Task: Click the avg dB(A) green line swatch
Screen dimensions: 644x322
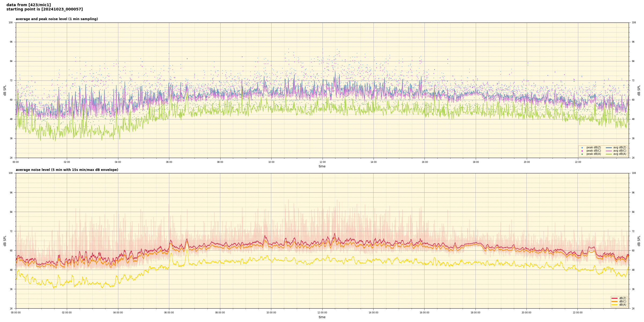Action: tap(609, 154)
